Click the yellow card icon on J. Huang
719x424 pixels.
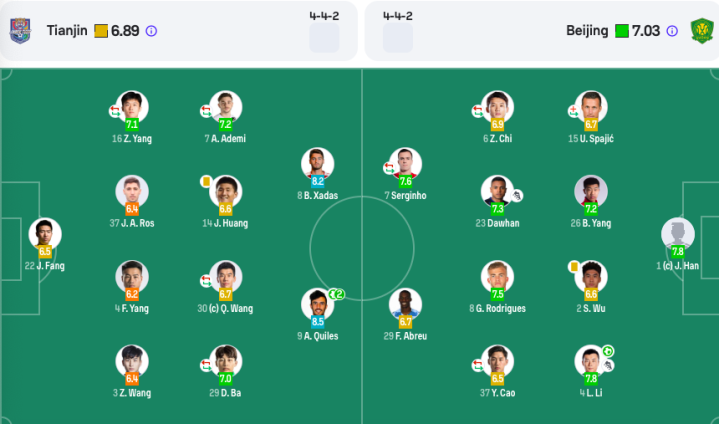tap(206, 181)
